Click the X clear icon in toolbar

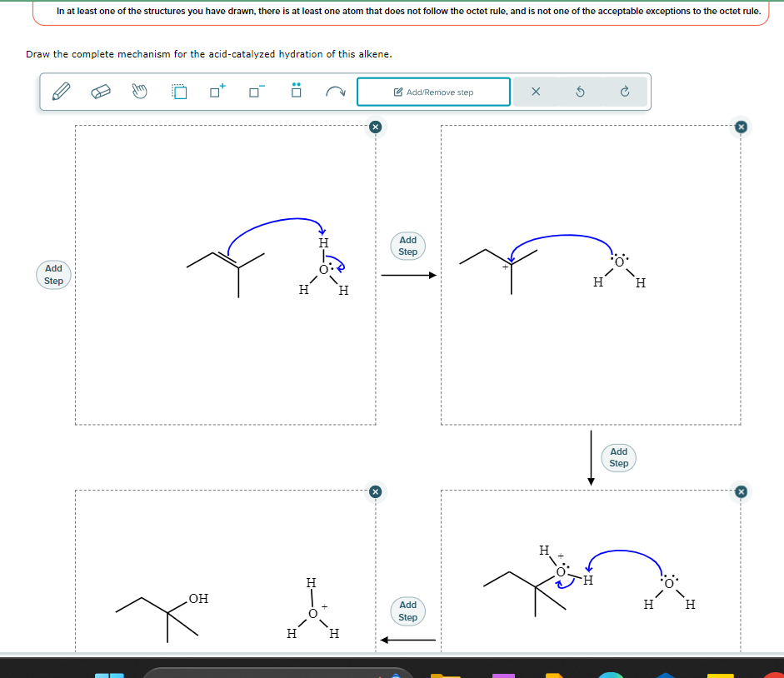click(x=536, y=92)
